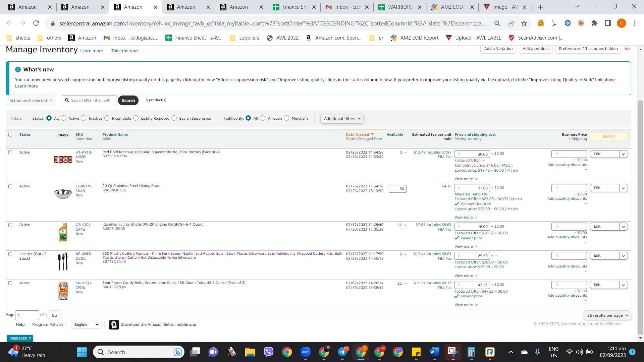
Task: Switch to Finance Sheet browser tab
Action: [294, 7]
